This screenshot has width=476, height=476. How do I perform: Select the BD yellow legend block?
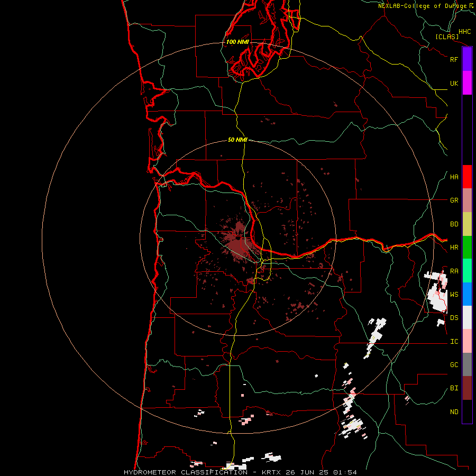coord(467,224)
